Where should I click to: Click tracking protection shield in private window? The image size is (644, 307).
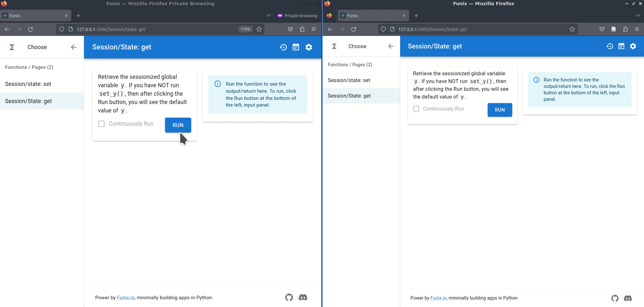pos(62,29)
